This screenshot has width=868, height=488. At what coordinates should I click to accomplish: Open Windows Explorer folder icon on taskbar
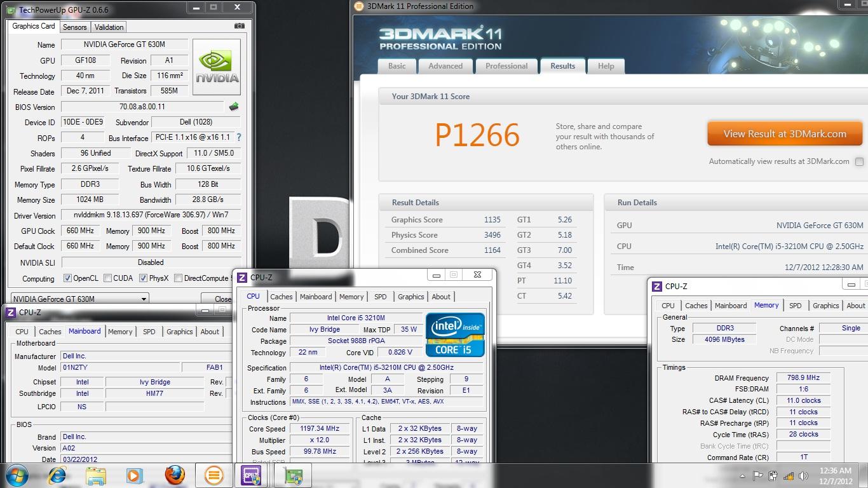tap(96, 475)
